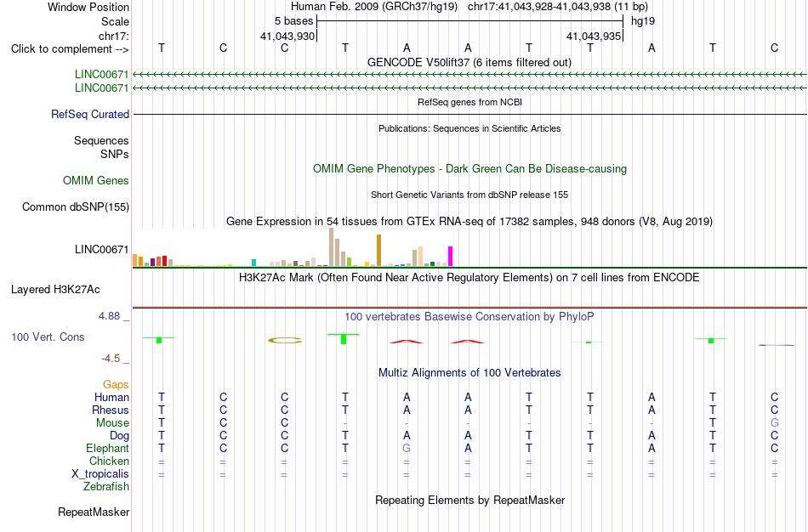
Task: Click the Gaps label in Multiz track
Action: pyautogui.click(x=116, y=385)
